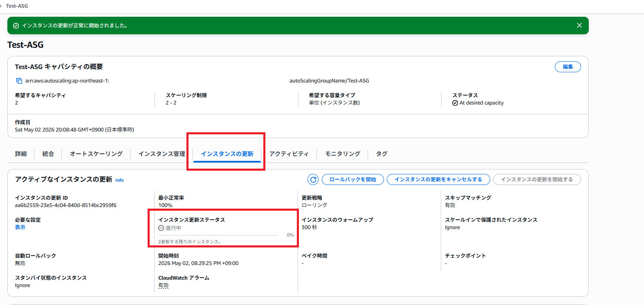Viewport: 644px width, 305px height.
Task: Click the スキップマッチング value 有効
Action: point(450,205)
